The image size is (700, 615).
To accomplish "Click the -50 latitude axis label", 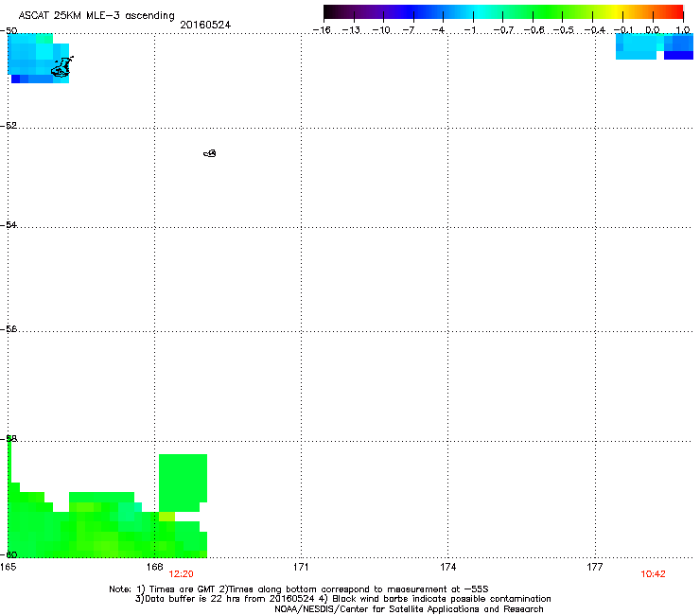I will click(x=9, y=31).
